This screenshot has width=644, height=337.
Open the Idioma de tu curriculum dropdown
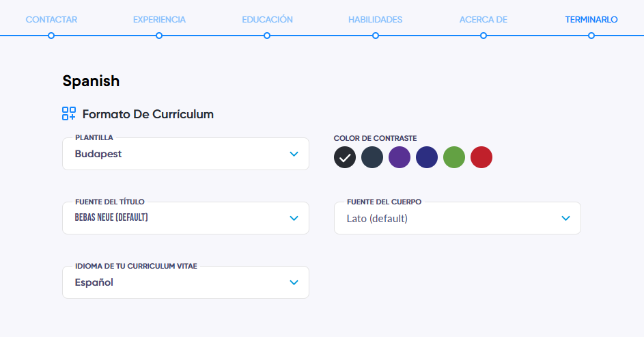pos(186,282)
